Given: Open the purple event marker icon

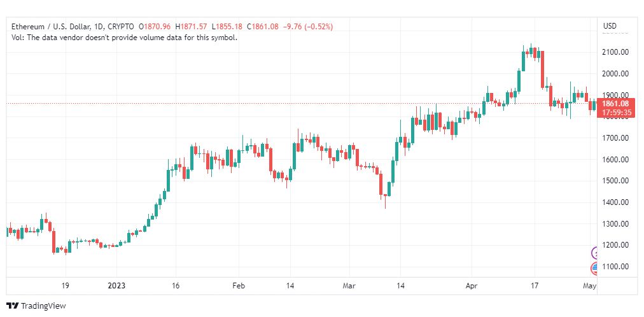Looking at the screenshot, I should pos(594,253).
